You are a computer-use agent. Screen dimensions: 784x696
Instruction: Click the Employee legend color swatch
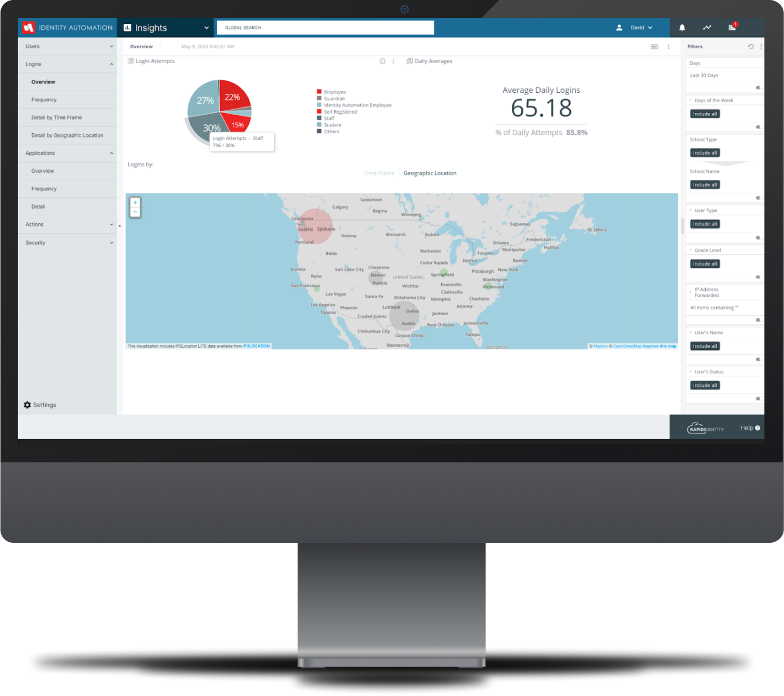pyautogui.click(x=319, y=92)
